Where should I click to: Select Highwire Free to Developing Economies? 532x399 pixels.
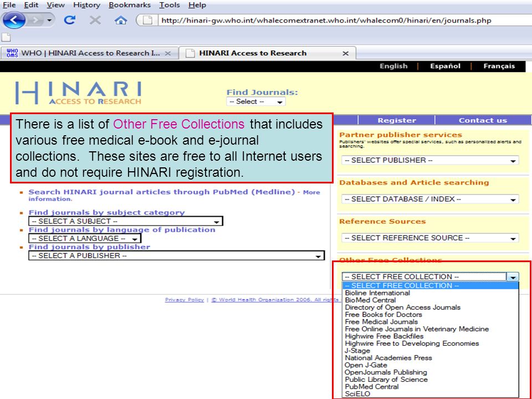(430, 344)
